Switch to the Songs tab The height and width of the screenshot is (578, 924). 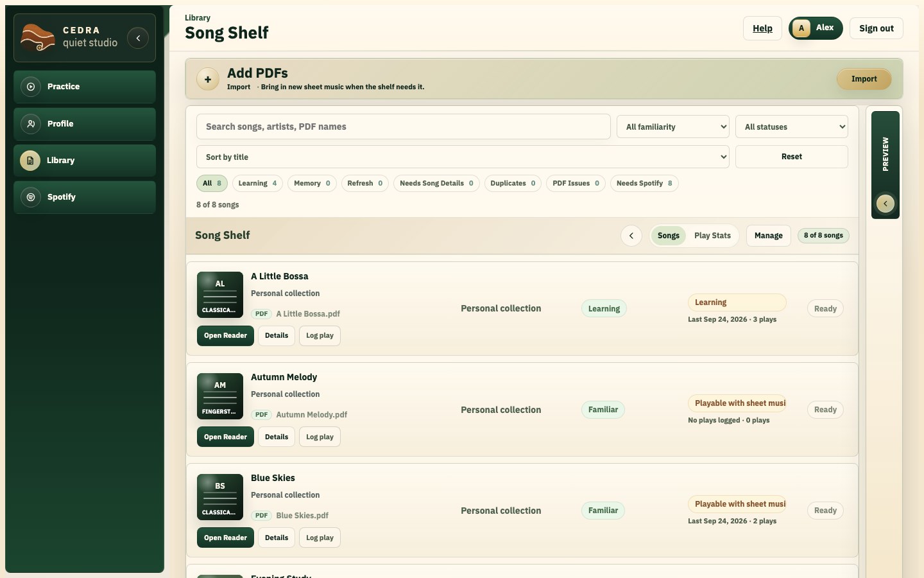click(669, 236)
